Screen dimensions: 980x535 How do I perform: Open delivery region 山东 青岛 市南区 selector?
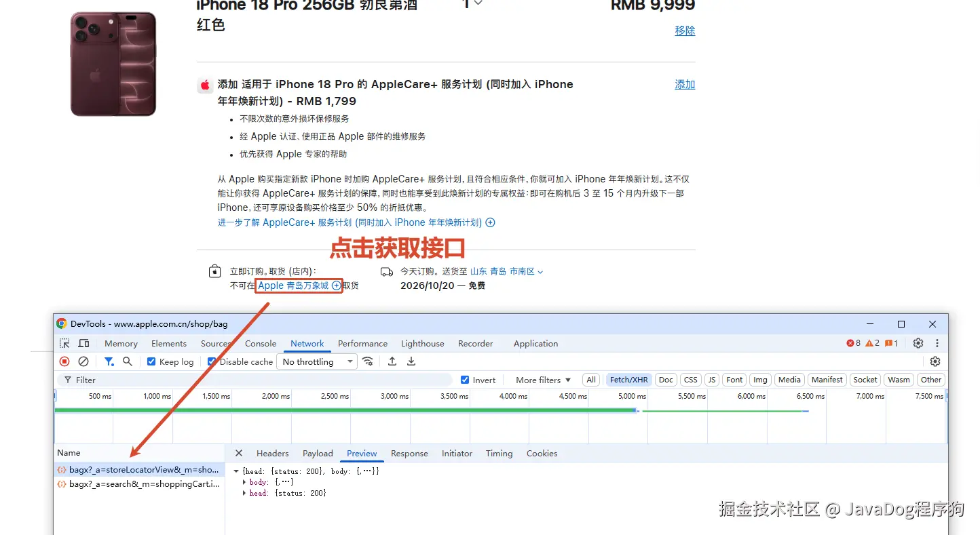507,271
